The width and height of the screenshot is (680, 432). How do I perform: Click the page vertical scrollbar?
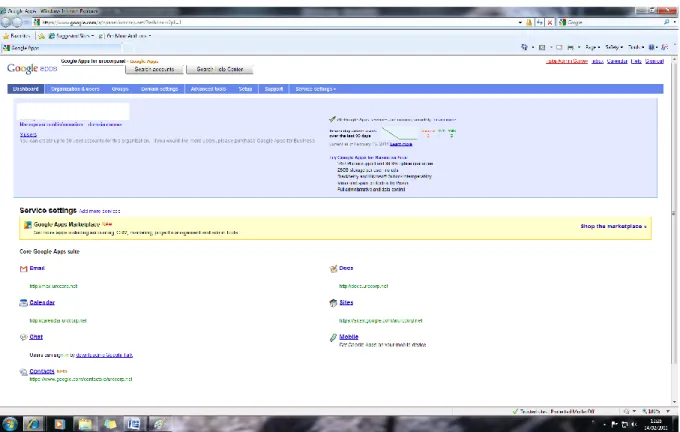pyautogui.click(x=675, y=230)
